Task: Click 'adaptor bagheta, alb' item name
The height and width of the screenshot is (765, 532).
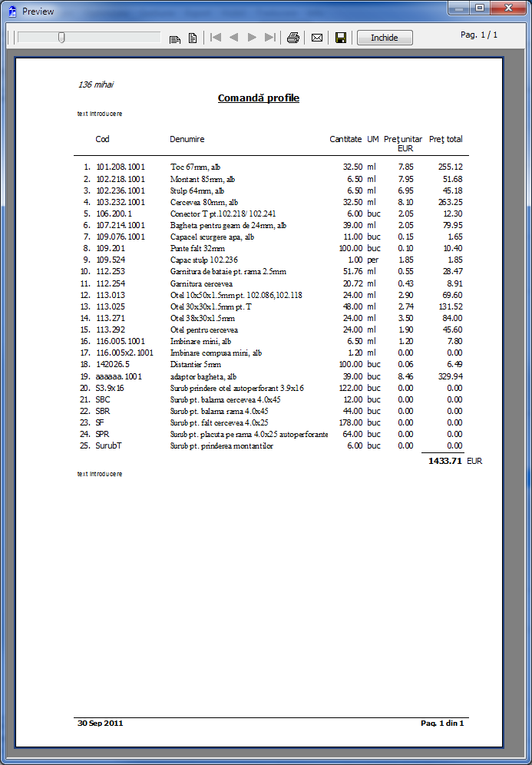Action: [203, 376]
